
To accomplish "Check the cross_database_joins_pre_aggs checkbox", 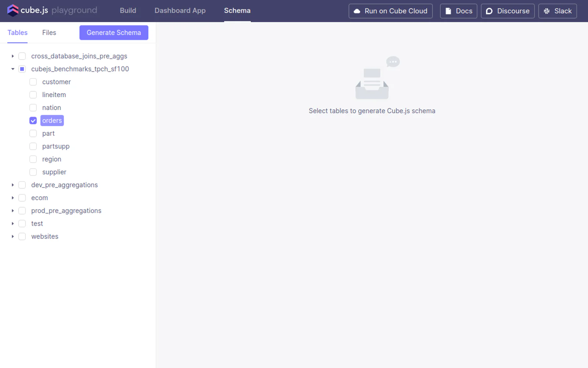I will click(x=22, y=56).
